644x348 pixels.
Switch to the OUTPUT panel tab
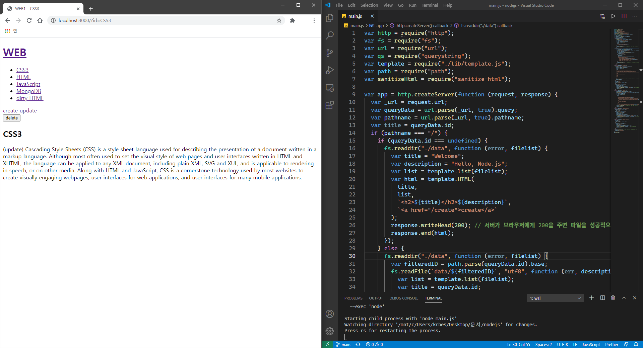[376, 298]
